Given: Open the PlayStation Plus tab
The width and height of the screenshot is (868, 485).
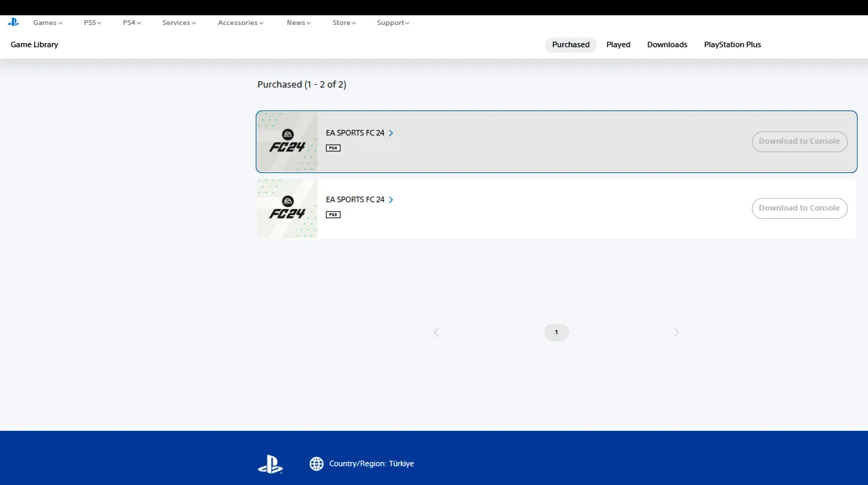Looking at the screenshot, I should click(x=732, y=44).
